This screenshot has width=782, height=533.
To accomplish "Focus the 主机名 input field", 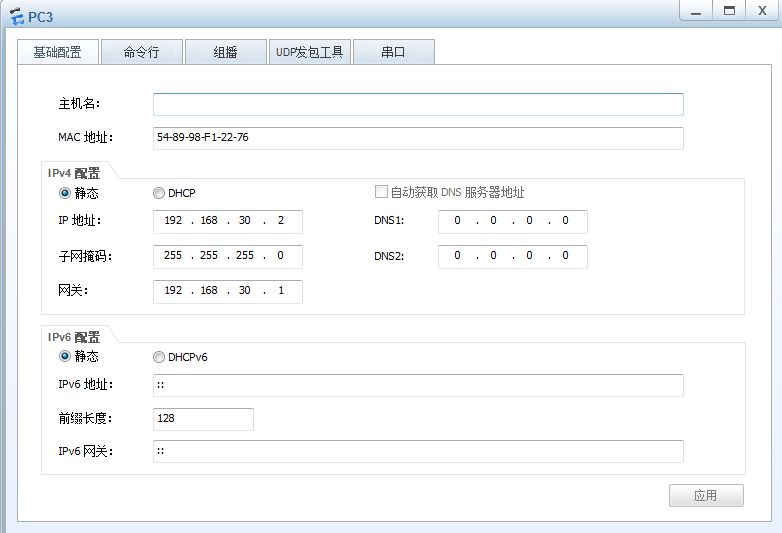I will click(x=418, y=104).
